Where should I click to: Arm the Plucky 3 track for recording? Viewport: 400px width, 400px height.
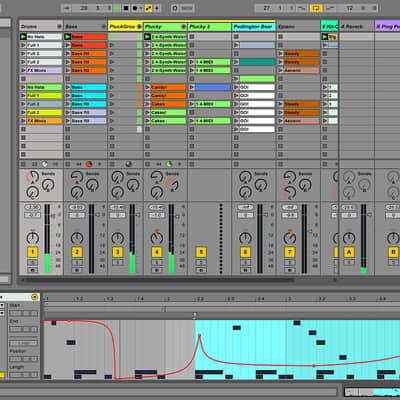[201, 270]
